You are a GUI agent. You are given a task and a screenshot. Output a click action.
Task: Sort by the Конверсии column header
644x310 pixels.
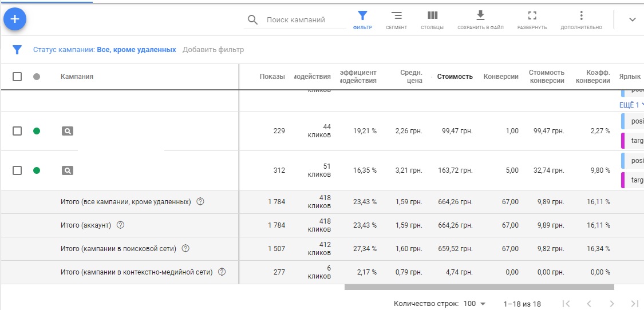pos(501,77)
